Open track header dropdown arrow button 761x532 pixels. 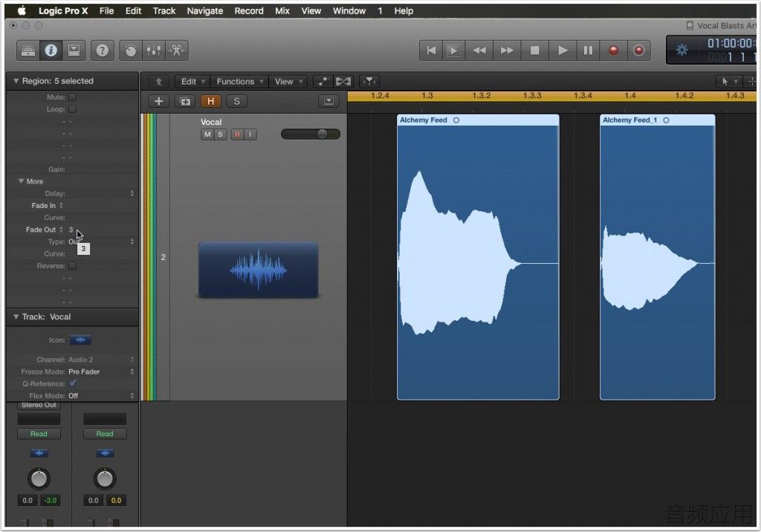328,101
